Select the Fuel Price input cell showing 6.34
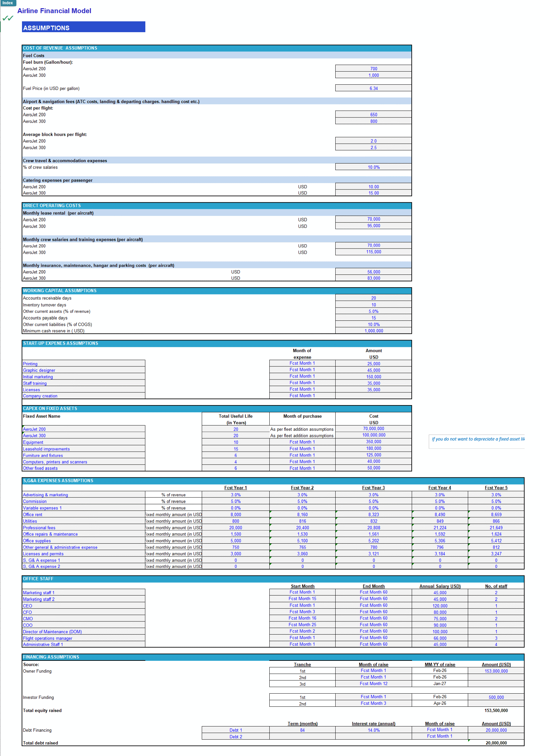540x756 pixels. coord(374,88)
